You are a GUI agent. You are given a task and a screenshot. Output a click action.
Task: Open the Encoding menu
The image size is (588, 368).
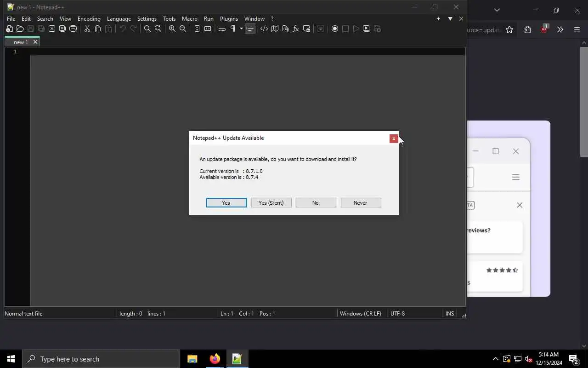point(89,19)
